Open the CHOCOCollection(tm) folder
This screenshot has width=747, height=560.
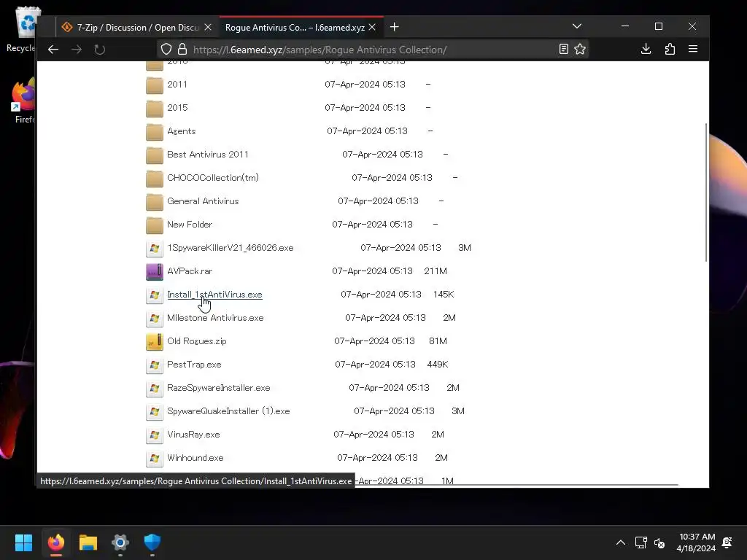coord(212,178)
